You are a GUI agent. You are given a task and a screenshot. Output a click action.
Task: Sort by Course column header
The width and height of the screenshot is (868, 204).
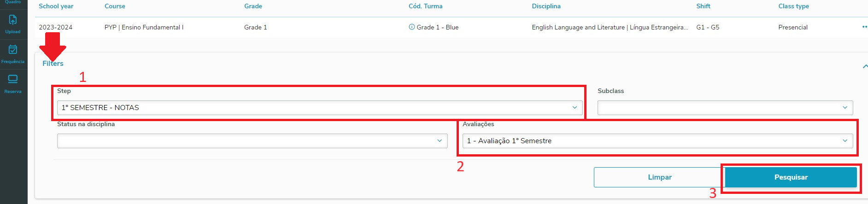click(115, 6)
